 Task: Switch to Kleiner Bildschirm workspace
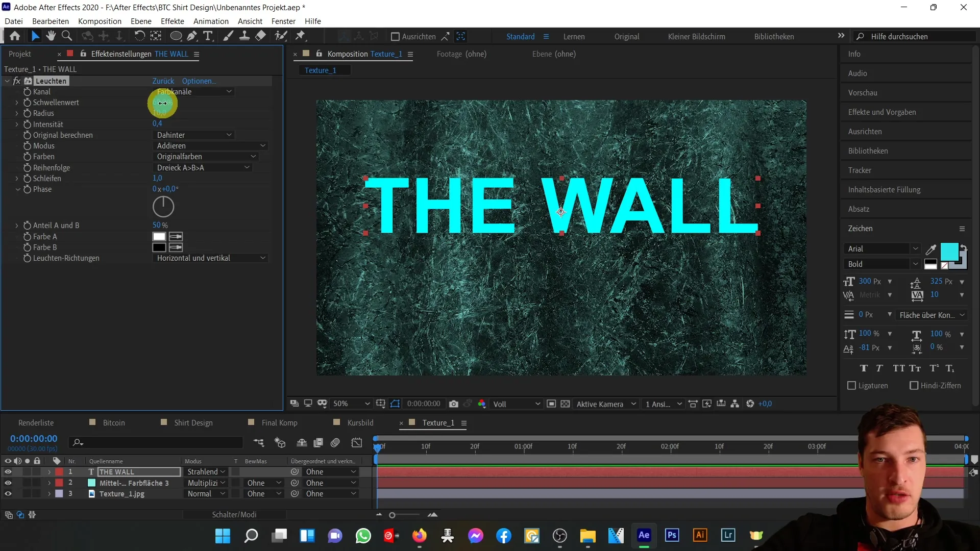click(x=696, y=37)
